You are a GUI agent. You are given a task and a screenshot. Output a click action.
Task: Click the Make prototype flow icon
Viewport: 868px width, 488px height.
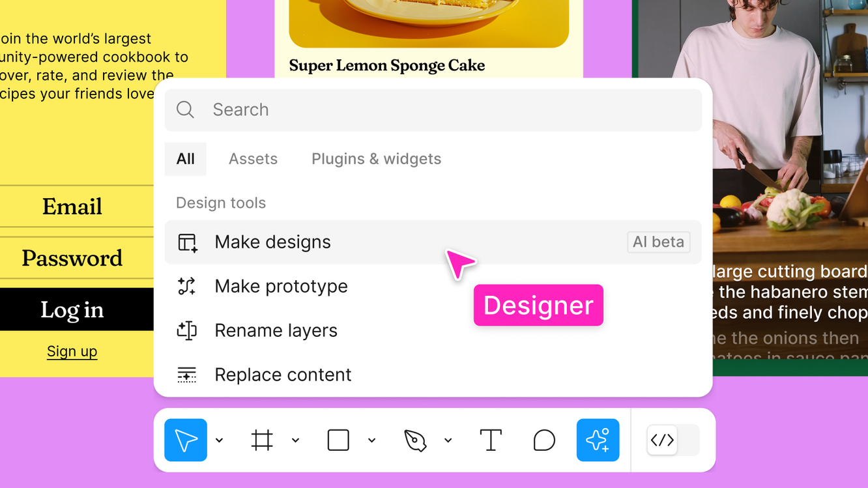pyautogui.click(x=187, y=287)
